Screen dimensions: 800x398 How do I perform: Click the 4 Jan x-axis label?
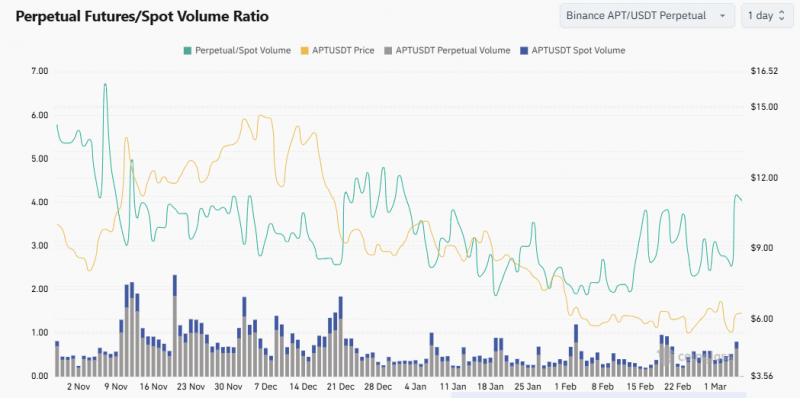[417, 387]
